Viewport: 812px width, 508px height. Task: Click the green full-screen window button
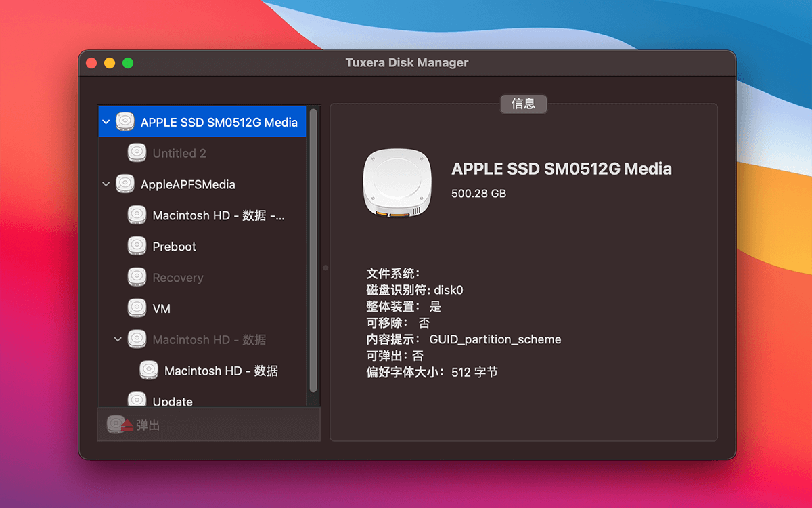(x=127, y=63)
